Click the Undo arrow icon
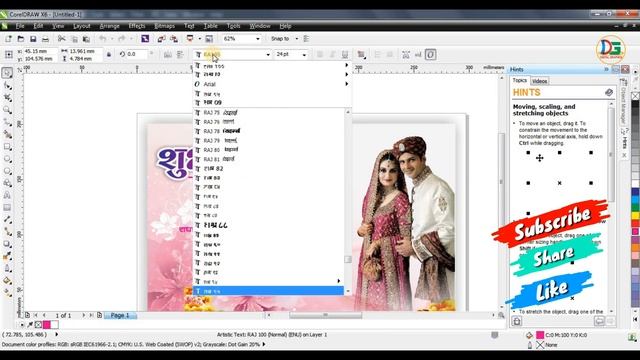The width and height of the screenshot is (640, 360). click(103, 39)
